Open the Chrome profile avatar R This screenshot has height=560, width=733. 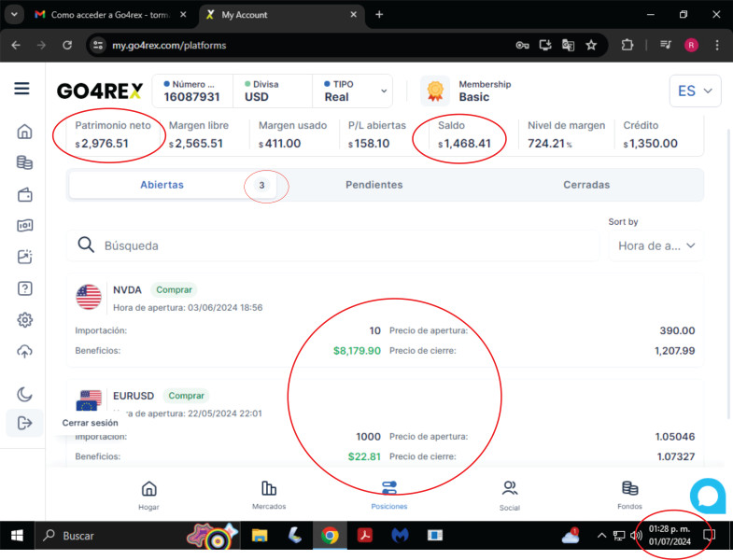pos(691,46)
